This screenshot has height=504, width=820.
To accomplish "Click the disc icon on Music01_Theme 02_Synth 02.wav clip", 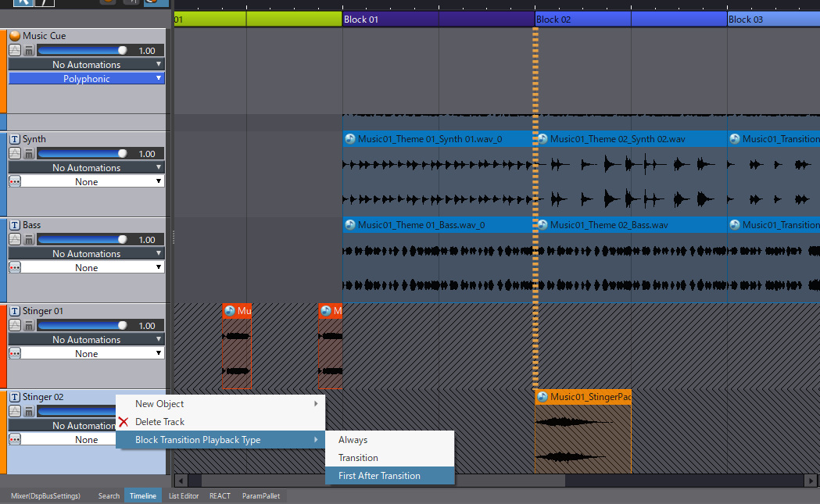I will [542, 139].
